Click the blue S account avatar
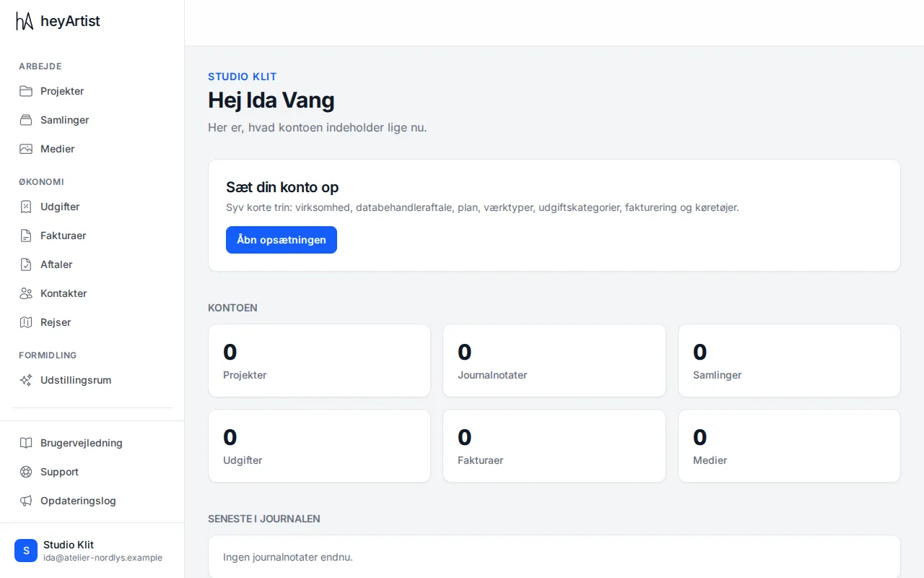Image resolution: width=924 pixels, height=578 pixels. pyautogui.click(x=26, y=551)
